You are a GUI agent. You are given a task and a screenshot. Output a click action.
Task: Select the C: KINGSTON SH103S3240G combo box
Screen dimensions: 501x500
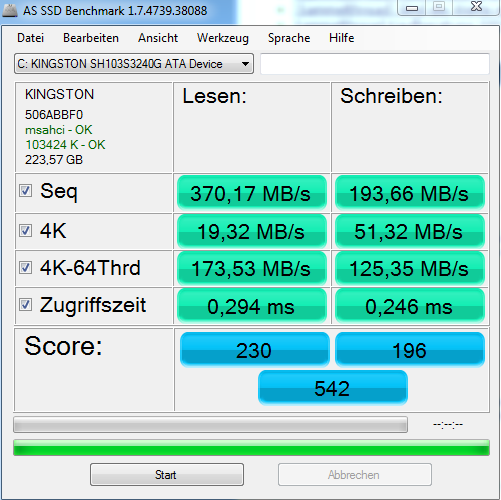(134, 64)
